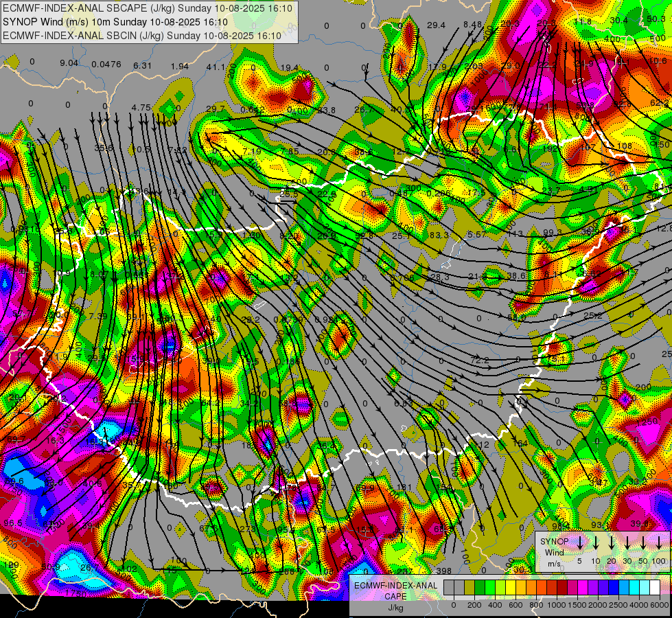The width and height of the screenshot is (672, 618).
Task: Click the 'CAPE' label in the colour legend
Action: click(395, 597)
